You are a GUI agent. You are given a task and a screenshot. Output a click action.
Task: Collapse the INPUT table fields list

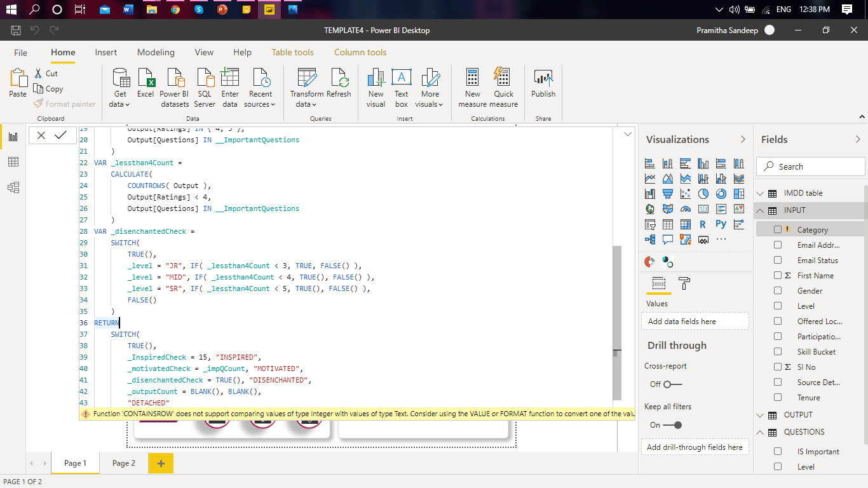click(760, 210)
